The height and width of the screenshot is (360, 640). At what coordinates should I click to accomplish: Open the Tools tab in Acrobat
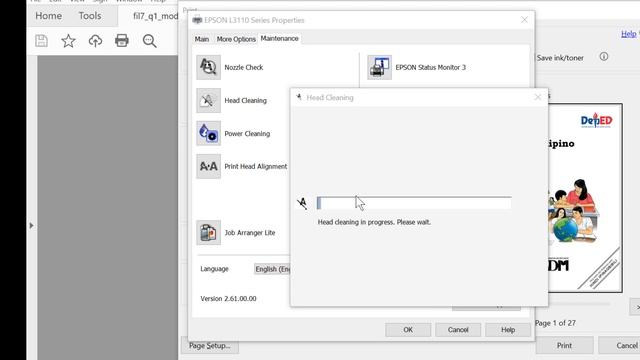[x=90, y=16]
